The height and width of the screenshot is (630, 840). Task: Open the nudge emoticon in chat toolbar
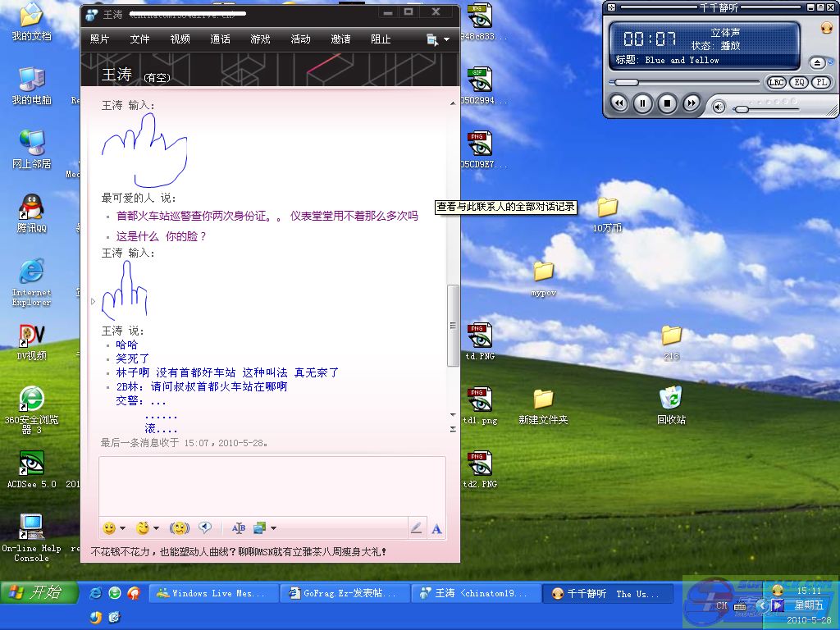[179, 528]
